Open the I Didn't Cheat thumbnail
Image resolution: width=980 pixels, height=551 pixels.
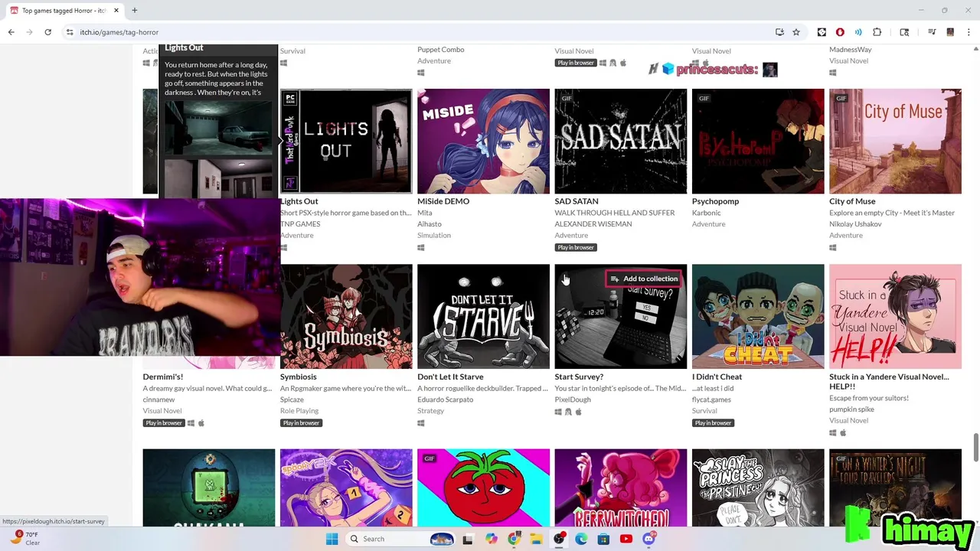tap(758, 317)
